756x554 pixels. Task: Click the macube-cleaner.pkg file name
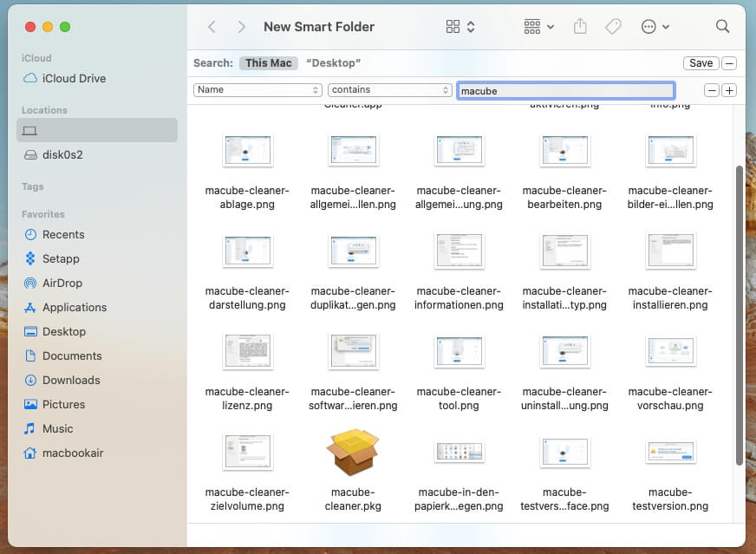pyautogui.click(x=353, y=499)
